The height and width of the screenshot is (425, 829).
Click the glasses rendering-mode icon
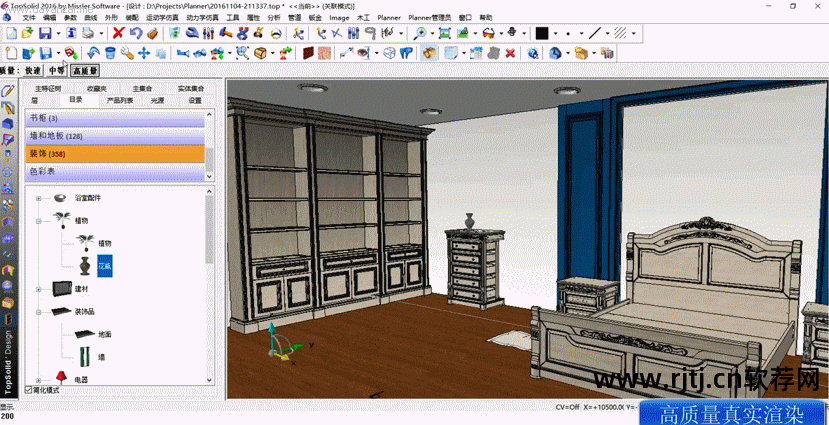click(489, 33)
